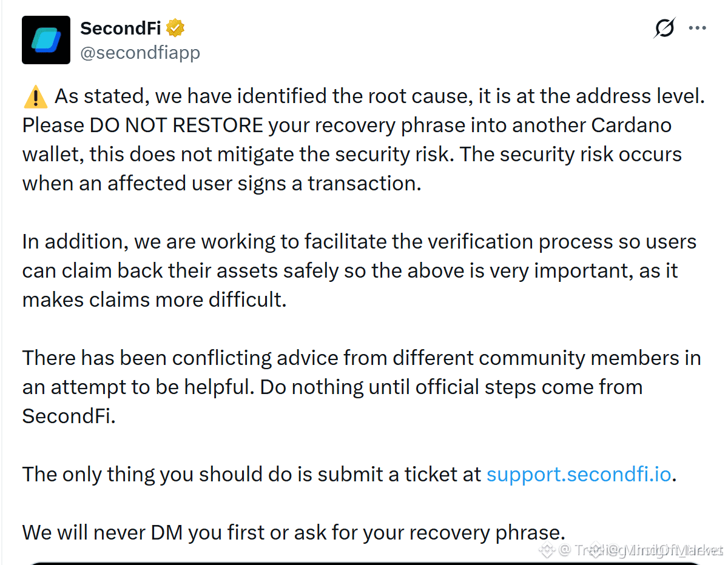This screenshot has width=728, height=565.
Task: Click the "In addition" paragraph
Action: 360,270
